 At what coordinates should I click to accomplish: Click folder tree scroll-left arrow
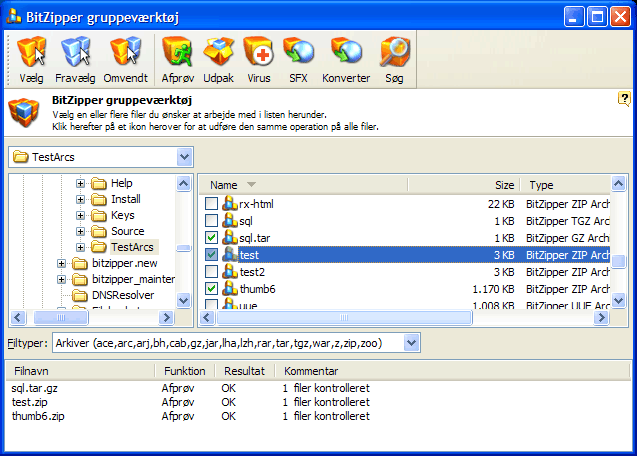[18, 317]
